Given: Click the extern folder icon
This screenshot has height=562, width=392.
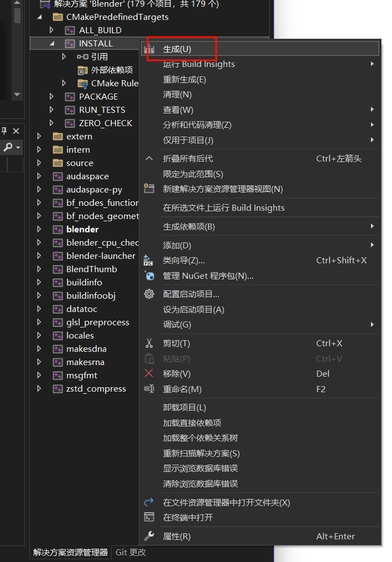Looking at the screenshot, I should [x=58, y=137].
